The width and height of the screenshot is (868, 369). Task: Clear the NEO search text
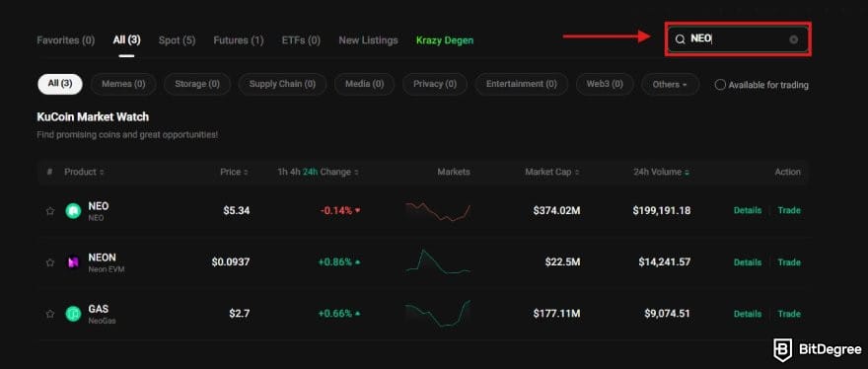pyautogui.click(x=794, y=39)
